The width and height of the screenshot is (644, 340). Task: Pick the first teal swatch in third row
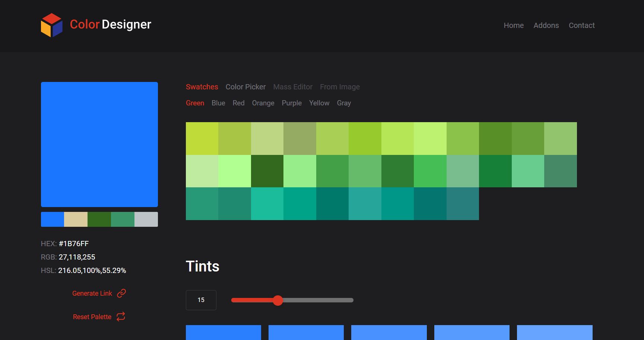[x=202, y=204]
